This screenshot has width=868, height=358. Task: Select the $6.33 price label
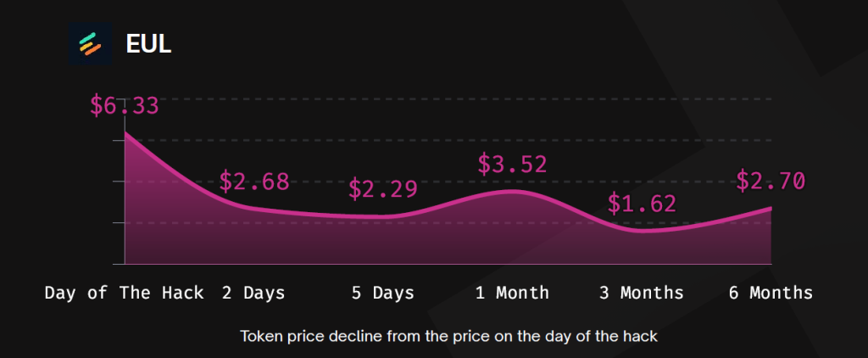(x=125, y=107)
